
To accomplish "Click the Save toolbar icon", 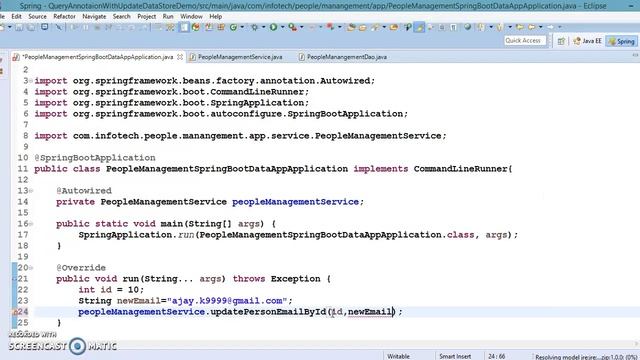I will click(19, 27).
